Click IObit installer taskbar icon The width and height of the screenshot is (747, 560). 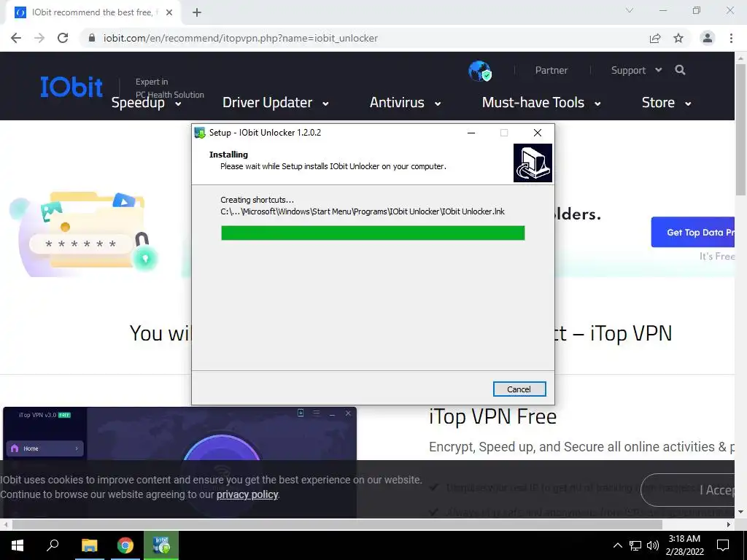click(x=161, y=545)
